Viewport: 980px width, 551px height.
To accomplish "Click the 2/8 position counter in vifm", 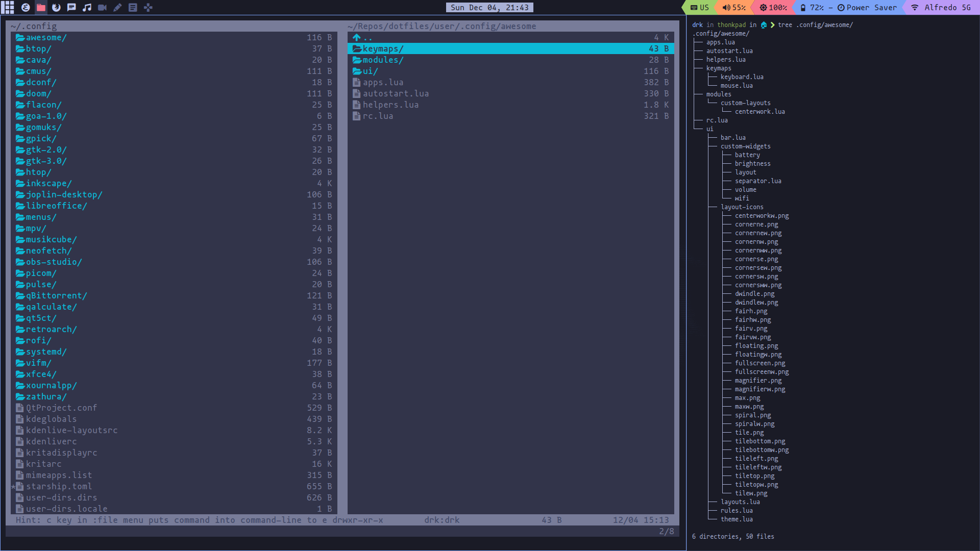I will [667, 531].
